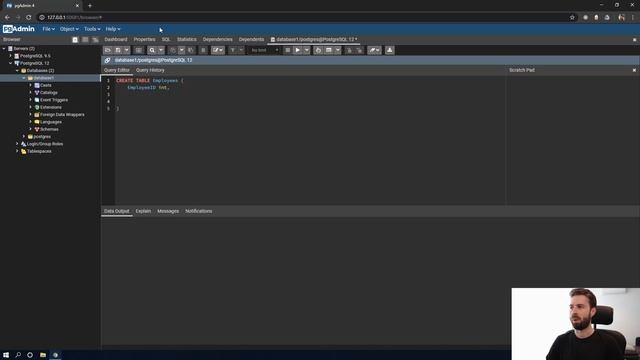Collapse the PostgreSQL 12 server node arrow
The height and width of the screenshot is (360, 640).
click(x=11, y=63)
